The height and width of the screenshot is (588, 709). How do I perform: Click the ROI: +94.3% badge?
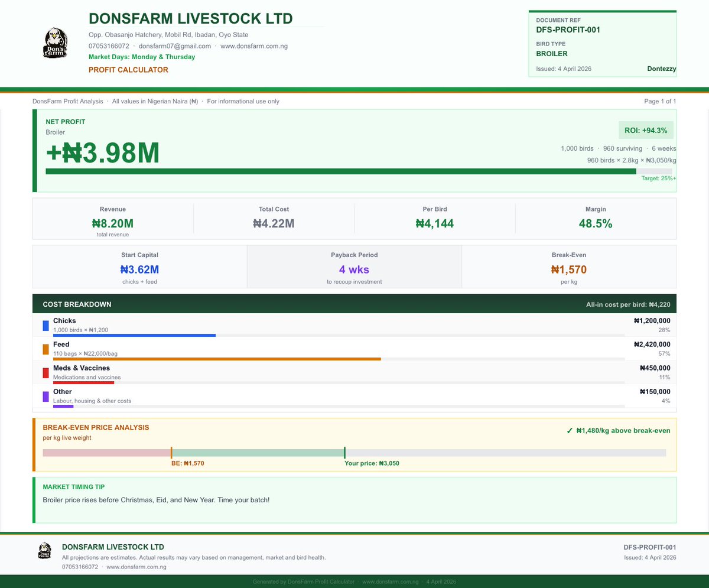coord(646,131)
